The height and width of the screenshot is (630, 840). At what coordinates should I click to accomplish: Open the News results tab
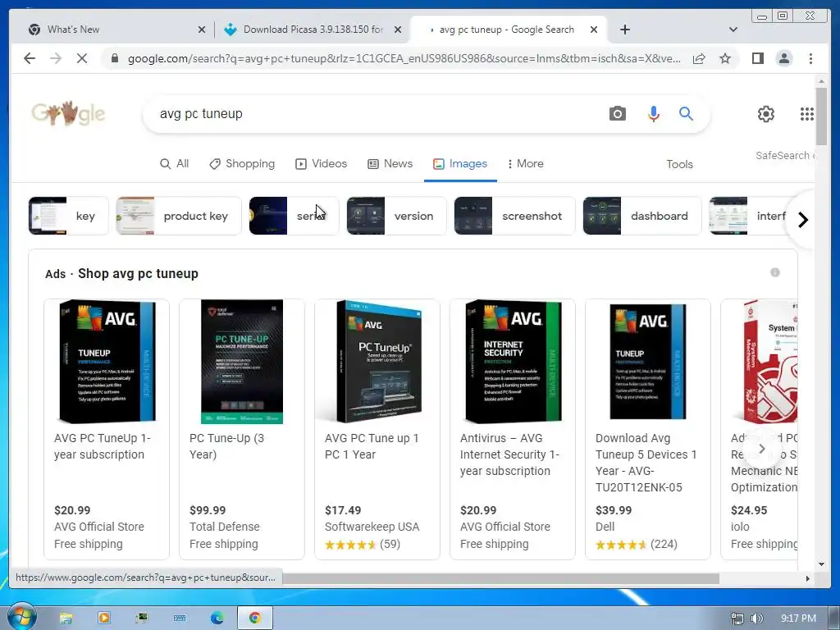[390, 164]
